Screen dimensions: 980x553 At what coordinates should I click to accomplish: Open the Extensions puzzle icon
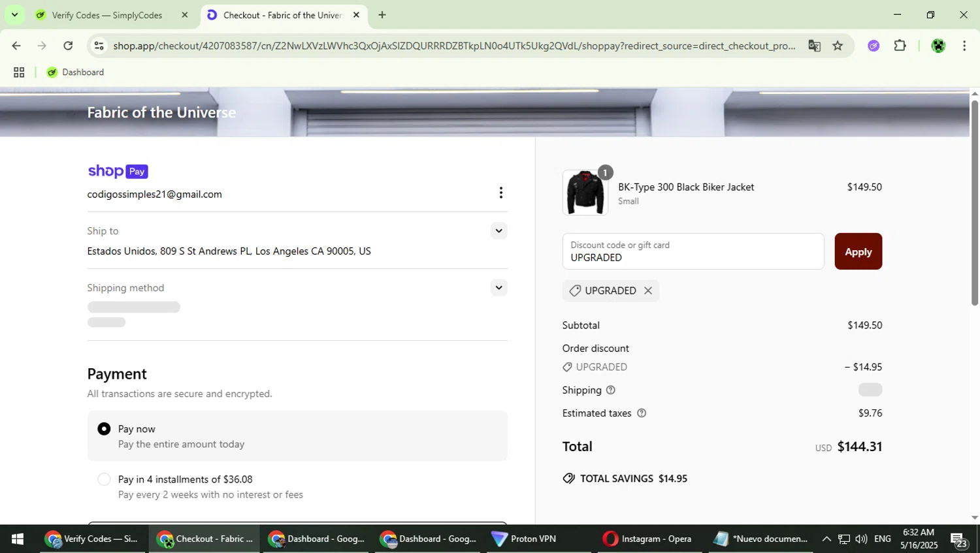pos(900,46)
